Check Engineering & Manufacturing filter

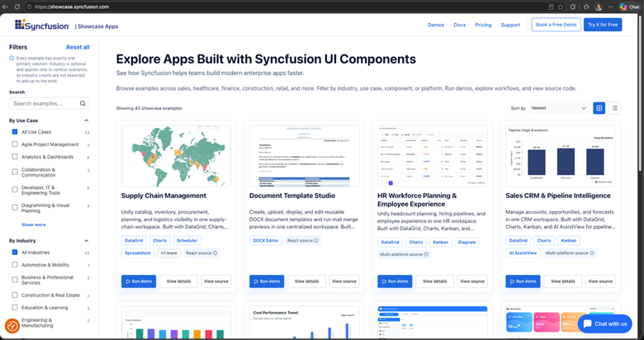pos(15,323)
